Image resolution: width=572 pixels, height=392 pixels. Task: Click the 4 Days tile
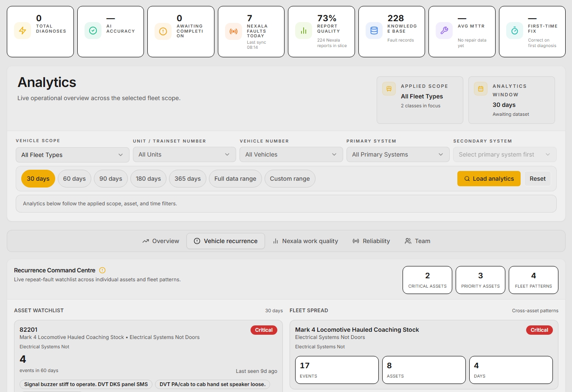tap(511, 370)
